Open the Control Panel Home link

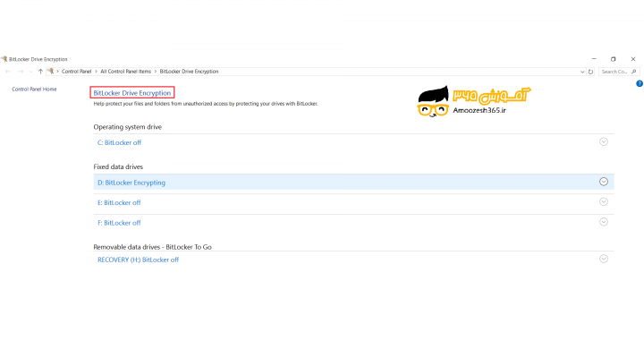pos(34,89)
